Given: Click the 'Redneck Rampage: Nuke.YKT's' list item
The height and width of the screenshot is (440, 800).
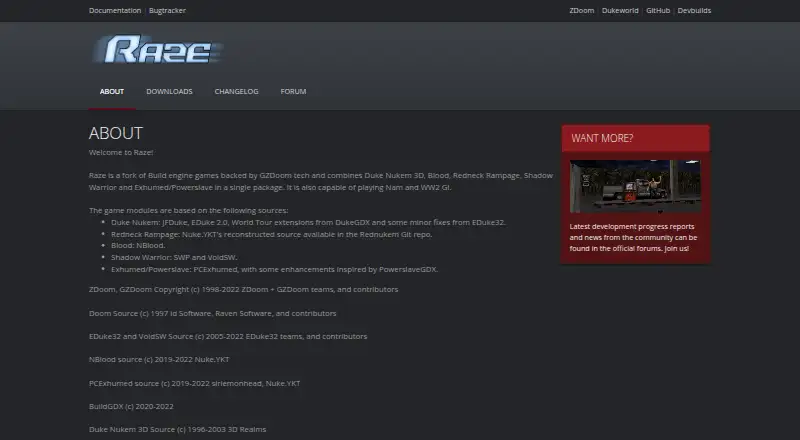Looking at the screenshot, I should click(x=271, y=234).
